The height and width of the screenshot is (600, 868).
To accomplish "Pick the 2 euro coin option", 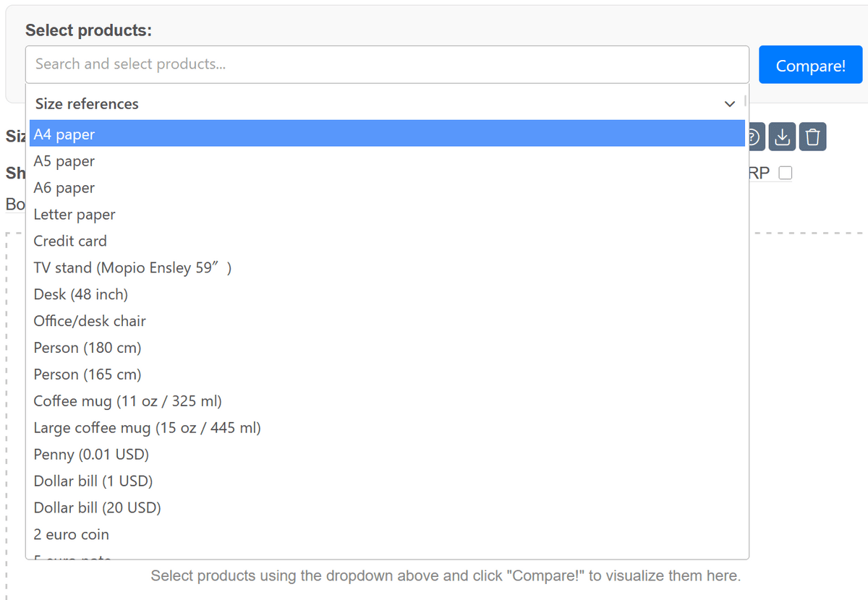I will click(72, 534).
